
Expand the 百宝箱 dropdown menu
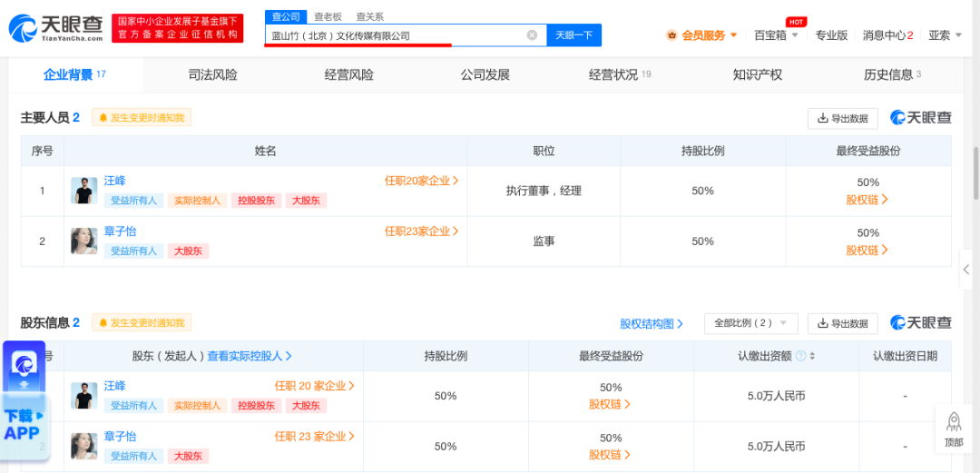click(776, 35)
